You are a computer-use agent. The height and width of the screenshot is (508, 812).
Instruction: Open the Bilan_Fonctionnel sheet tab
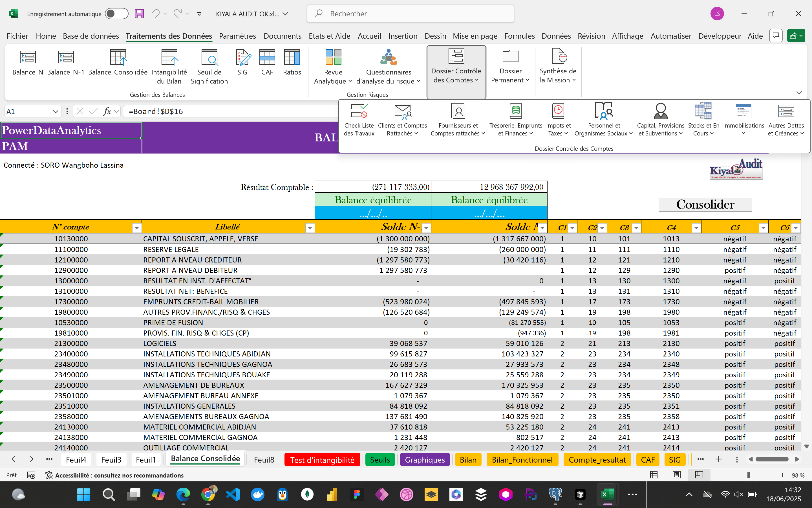click(522, 460)
